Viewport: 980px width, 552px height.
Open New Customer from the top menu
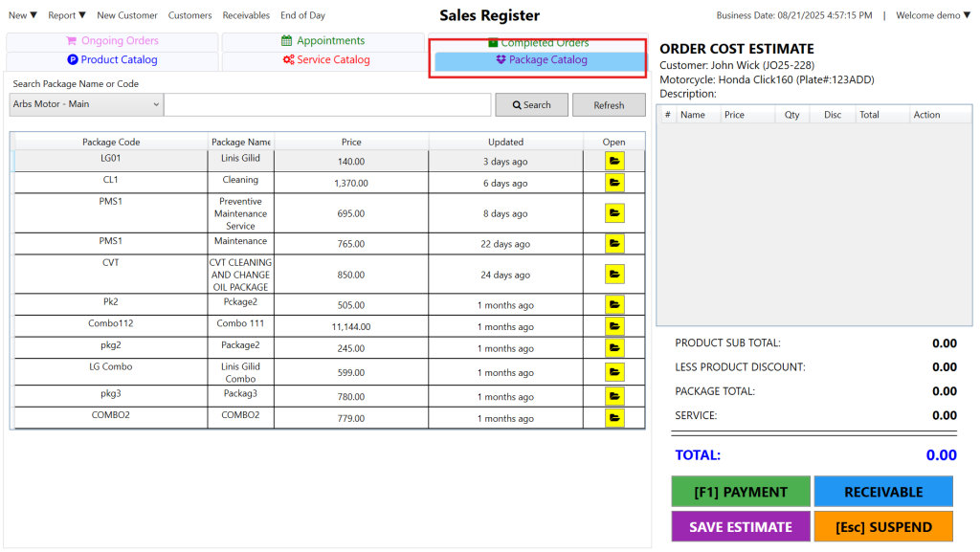point(127,15)
